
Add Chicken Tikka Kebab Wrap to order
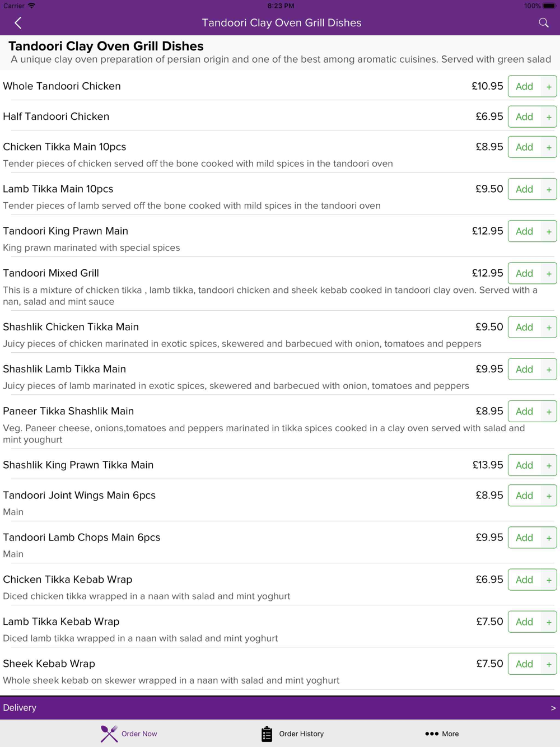pyautogui.click(x=524, y=580)
